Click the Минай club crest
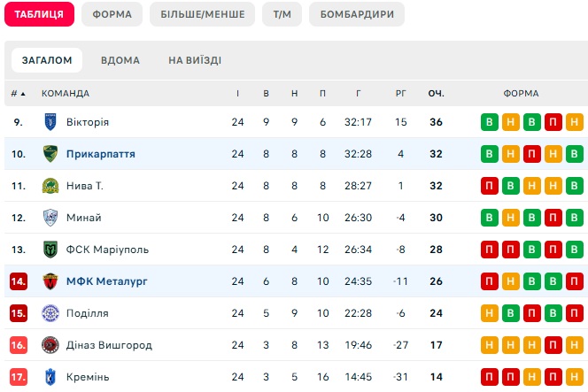This screenshot has height=392, width=588. tap(50, 218)
